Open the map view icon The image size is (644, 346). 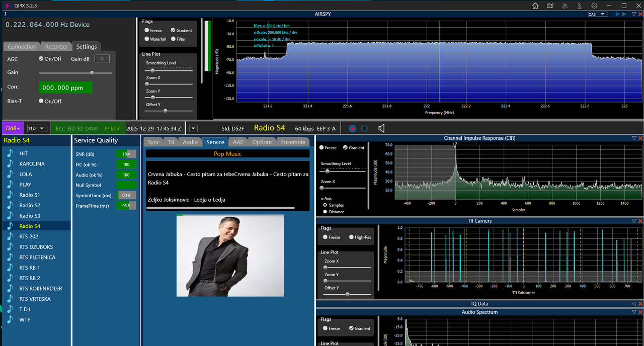click(x=550, y=6)
